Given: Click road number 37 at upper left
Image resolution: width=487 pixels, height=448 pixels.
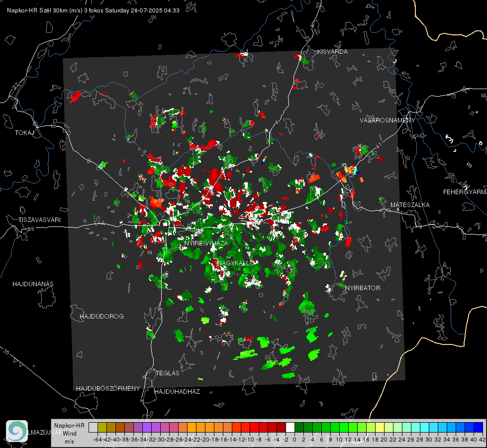Looking at the screenshot, I should tap(16, 85).
